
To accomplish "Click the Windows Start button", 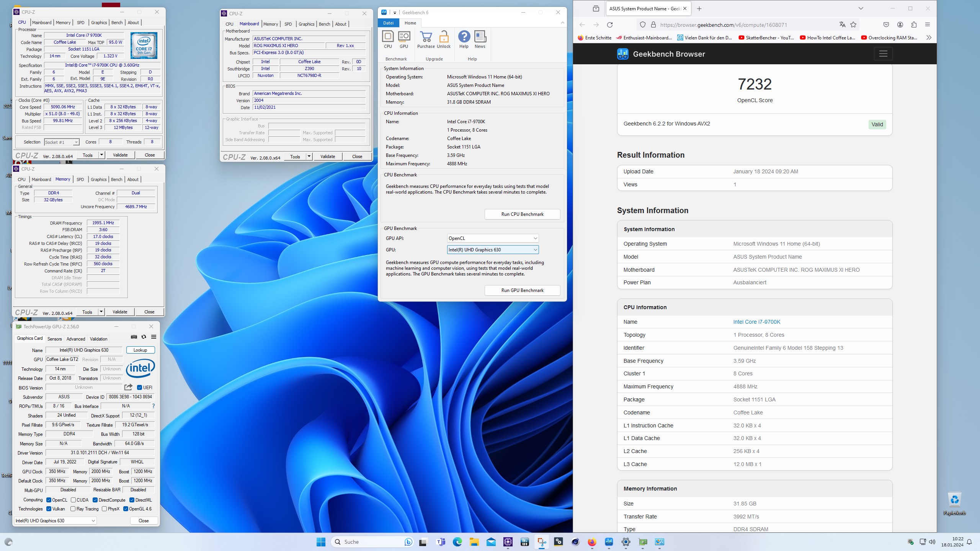I will tap(321, 542).
